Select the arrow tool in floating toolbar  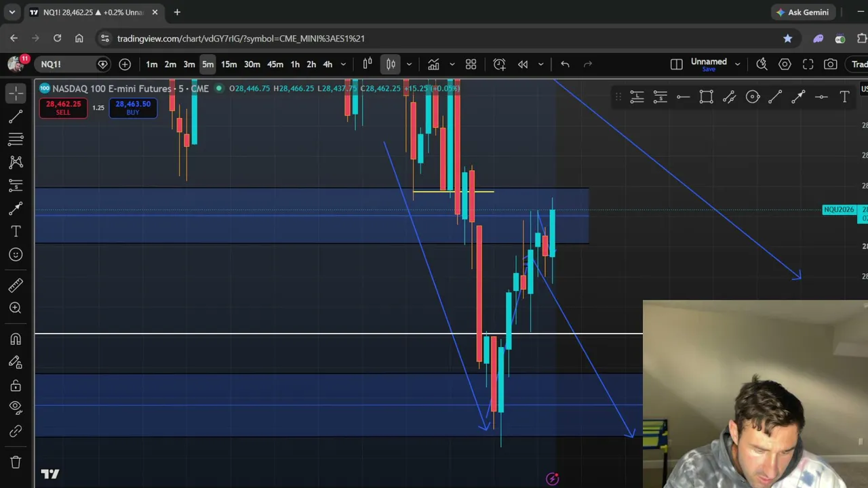pos(798,98)
